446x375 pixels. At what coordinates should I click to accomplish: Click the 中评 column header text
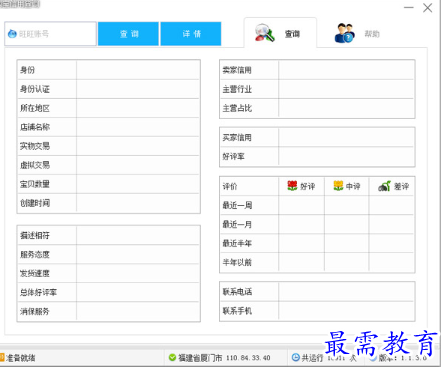353,186
